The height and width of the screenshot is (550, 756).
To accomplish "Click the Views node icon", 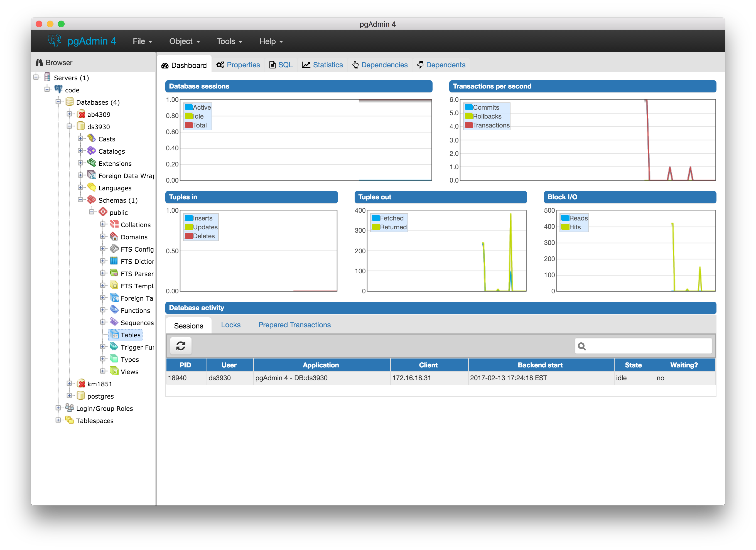I will (114, 371).
